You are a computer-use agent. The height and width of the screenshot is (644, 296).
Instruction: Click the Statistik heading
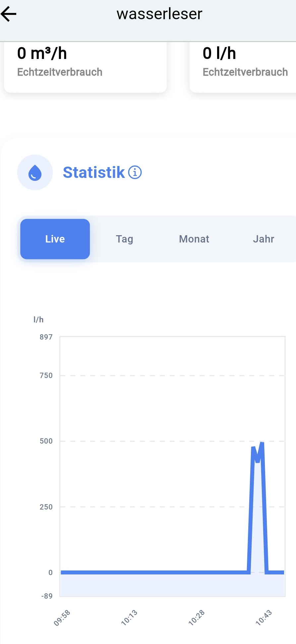click(x=94, y=173)
